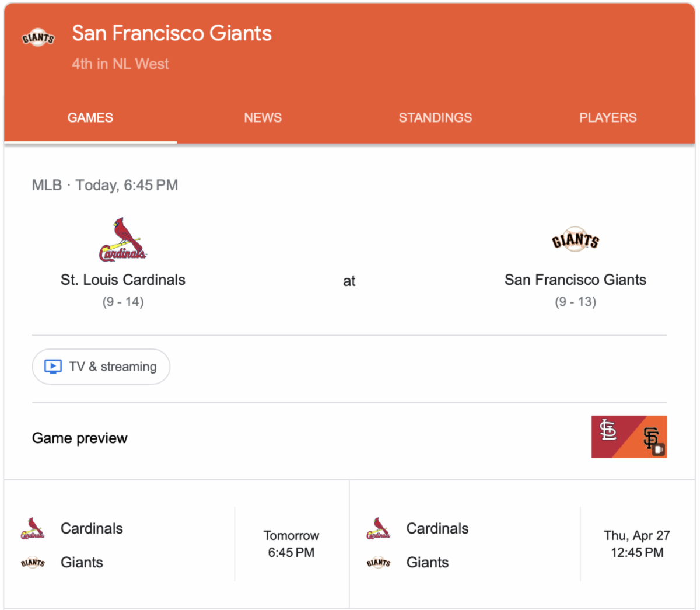Switch to the GAMES tab
This screenshot has height=610, width=700.
[x=90, y=118]
